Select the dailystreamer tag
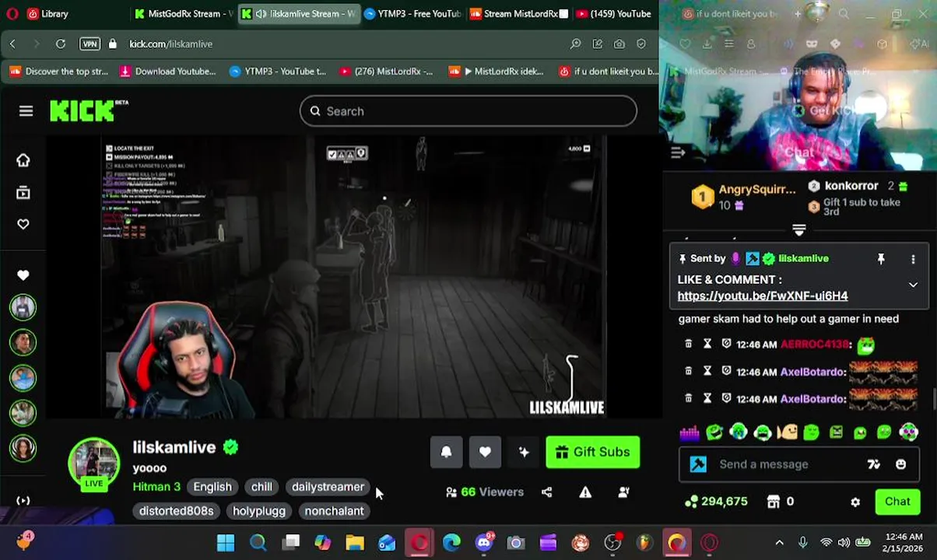 [x=328, y=487]
